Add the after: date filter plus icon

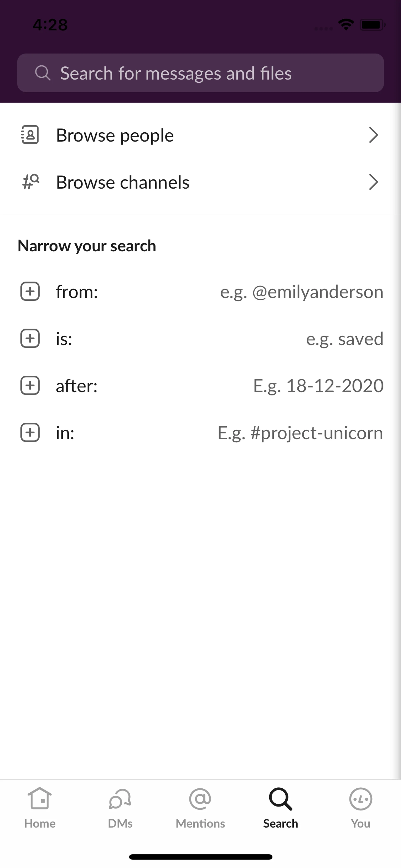(30, 385)
